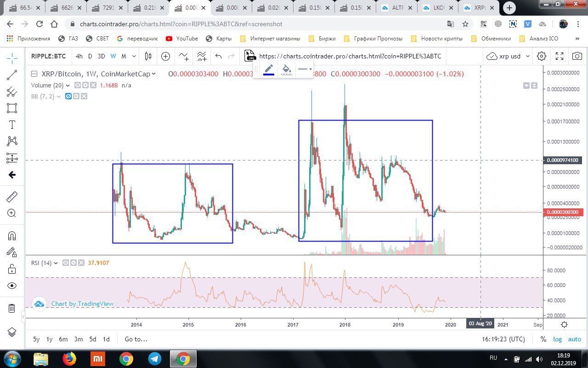Select the rectangle shape tool

(x=12, y=108)
